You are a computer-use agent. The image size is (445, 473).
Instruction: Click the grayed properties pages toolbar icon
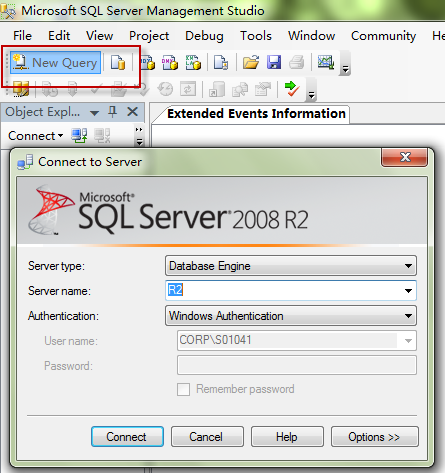coord(263,89)
